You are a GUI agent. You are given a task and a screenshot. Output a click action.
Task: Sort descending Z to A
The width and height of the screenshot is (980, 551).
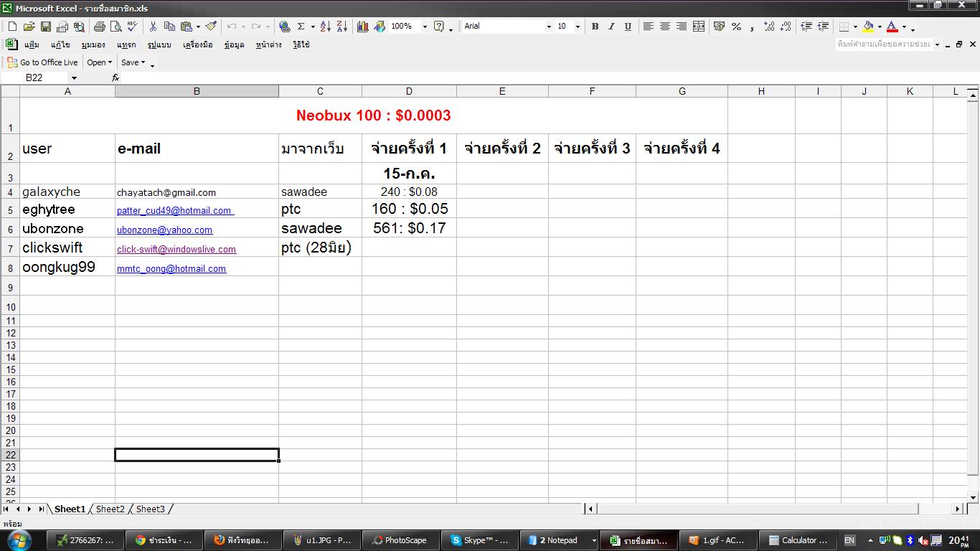(x=342, y=27)
